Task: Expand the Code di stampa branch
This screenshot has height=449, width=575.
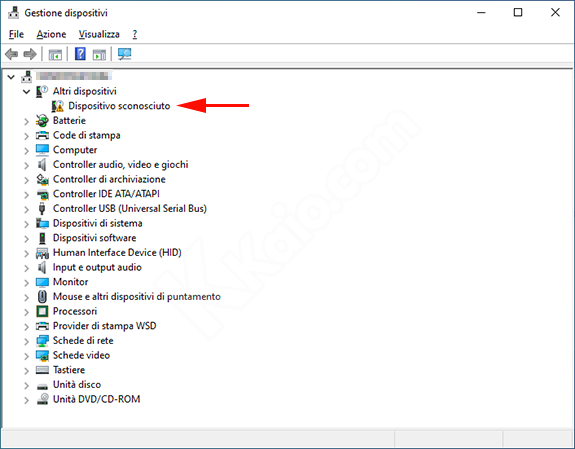Action: tap(26, 135)
